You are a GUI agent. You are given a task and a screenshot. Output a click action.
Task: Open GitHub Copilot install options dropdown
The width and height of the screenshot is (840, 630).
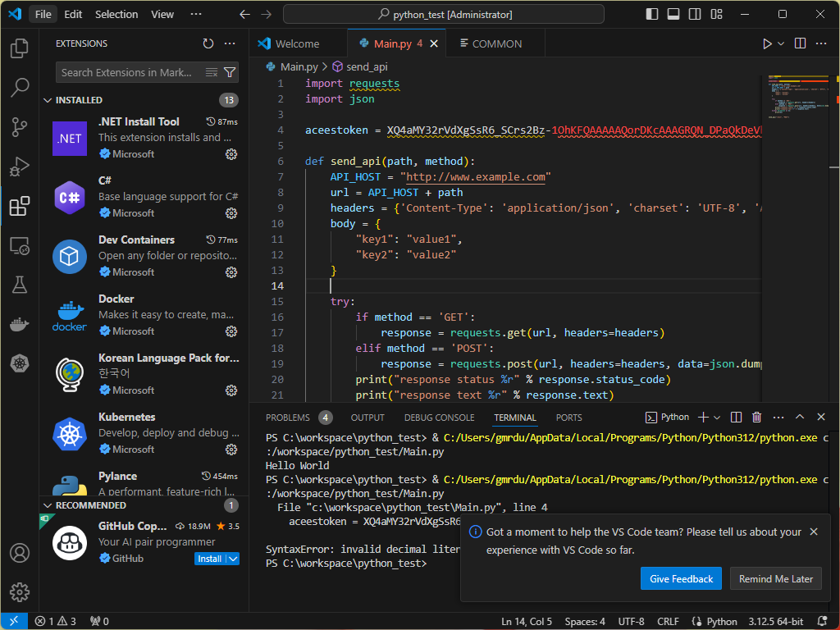[233, 559]
